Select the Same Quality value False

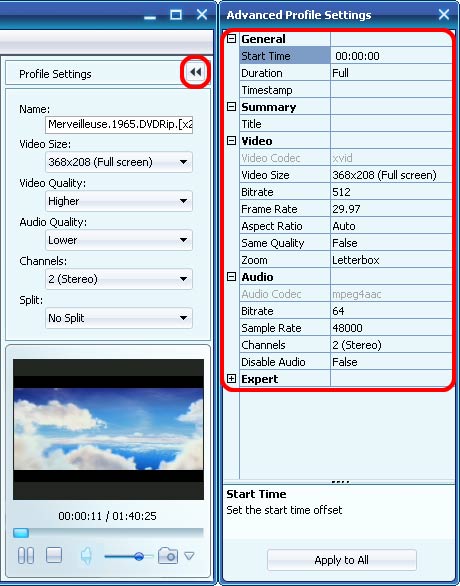pyautogui.click(x=391, y=243)
